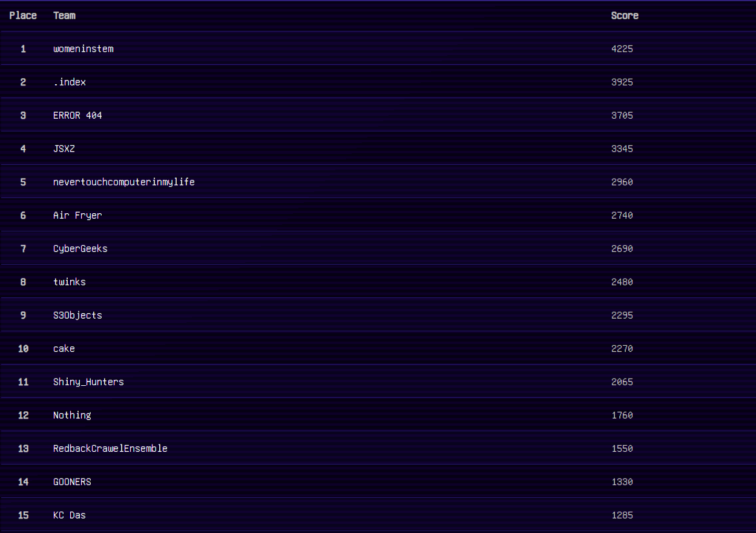
Task: Click the Score column header
Action: click(x=625, y=15)
